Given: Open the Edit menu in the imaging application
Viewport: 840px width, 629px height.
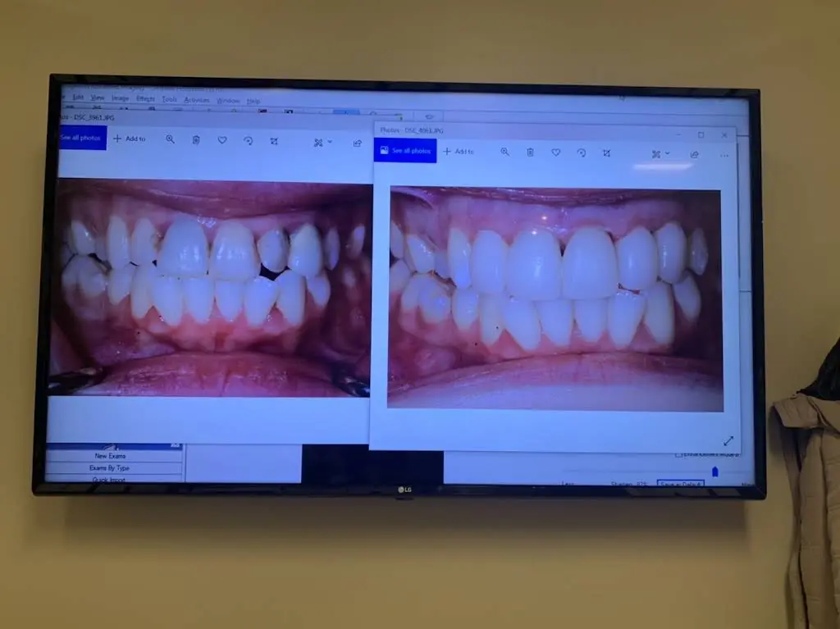Looking at the screenshot, I should pos(78,97).
